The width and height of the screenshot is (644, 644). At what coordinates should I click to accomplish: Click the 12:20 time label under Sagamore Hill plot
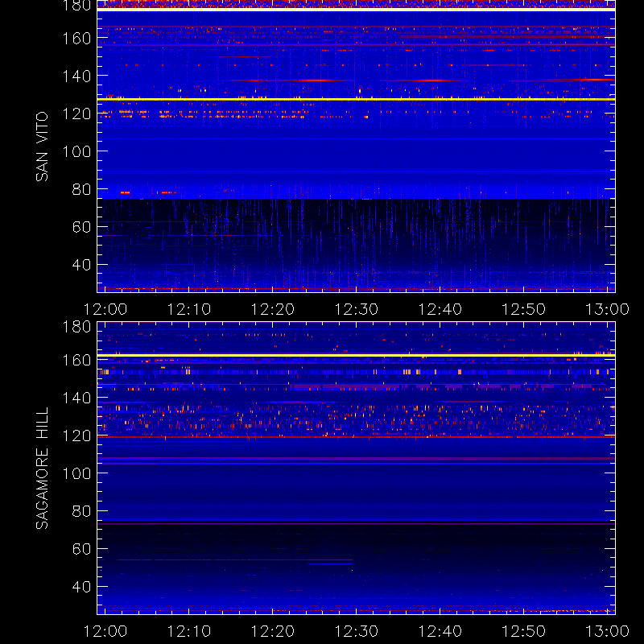tap(273, 631)
